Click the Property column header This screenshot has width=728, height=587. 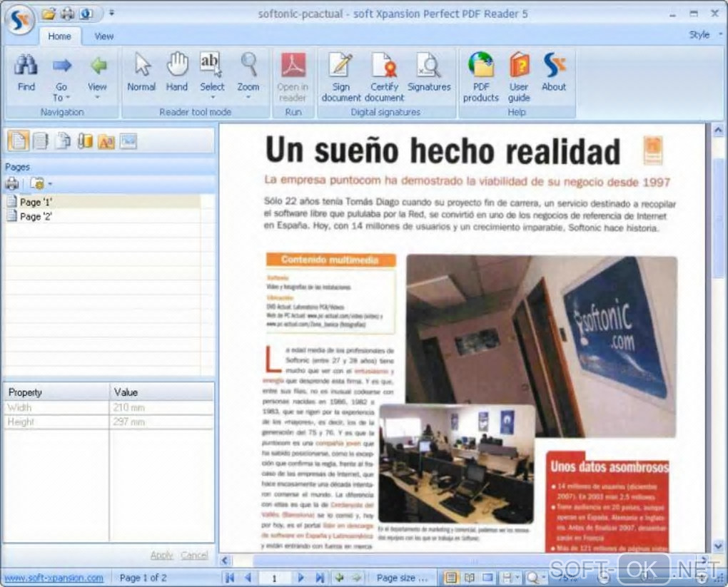[x=56, y=392]
